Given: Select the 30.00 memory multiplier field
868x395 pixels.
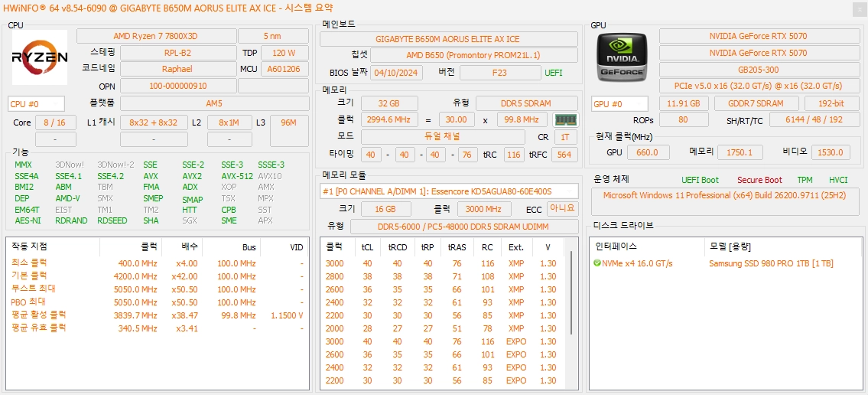Looking at the screenshot, I should click(457, 119).
